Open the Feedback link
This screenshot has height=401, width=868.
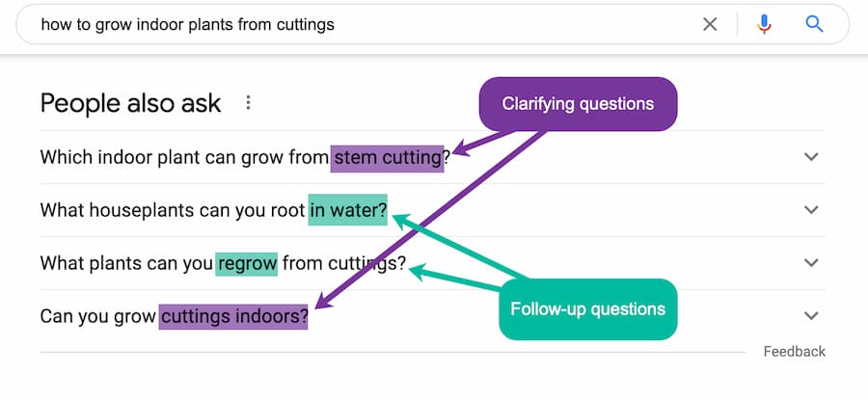pos(794,352)
